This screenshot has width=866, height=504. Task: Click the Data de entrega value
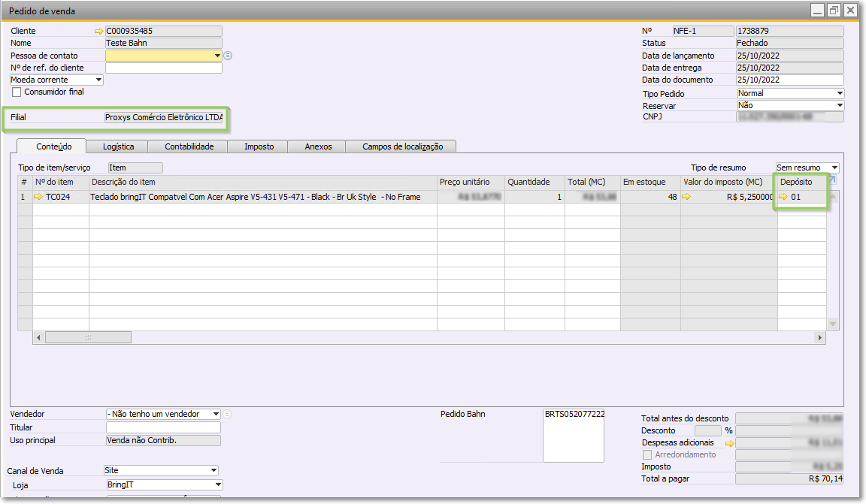coord(790,68)
